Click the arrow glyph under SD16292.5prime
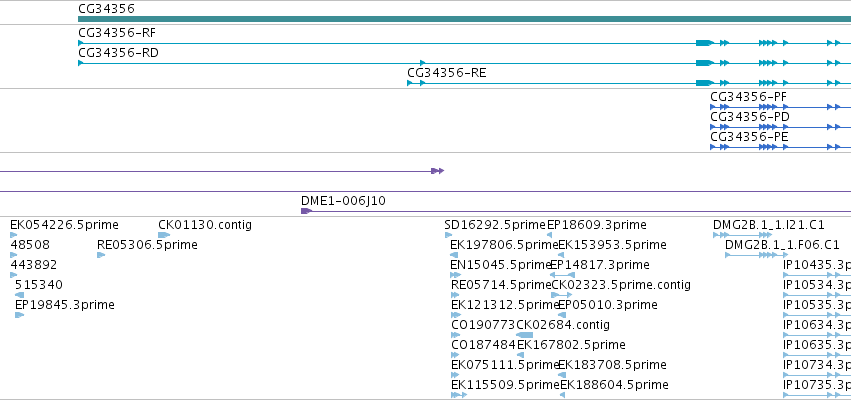851x400 pixels. 448,235
